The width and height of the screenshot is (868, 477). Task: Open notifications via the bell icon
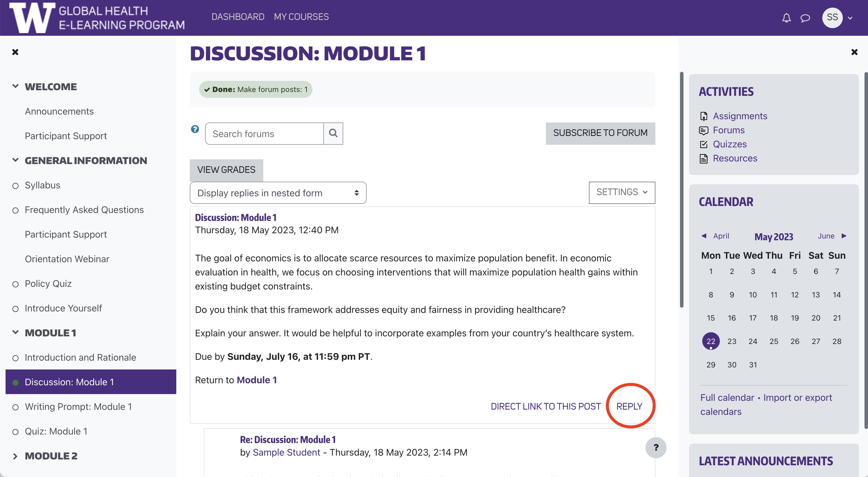(786, 18)
